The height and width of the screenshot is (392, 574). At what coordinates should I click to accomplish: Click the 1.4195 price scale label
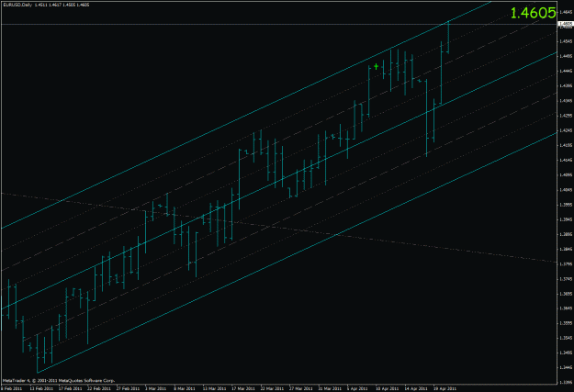point(566,145)
